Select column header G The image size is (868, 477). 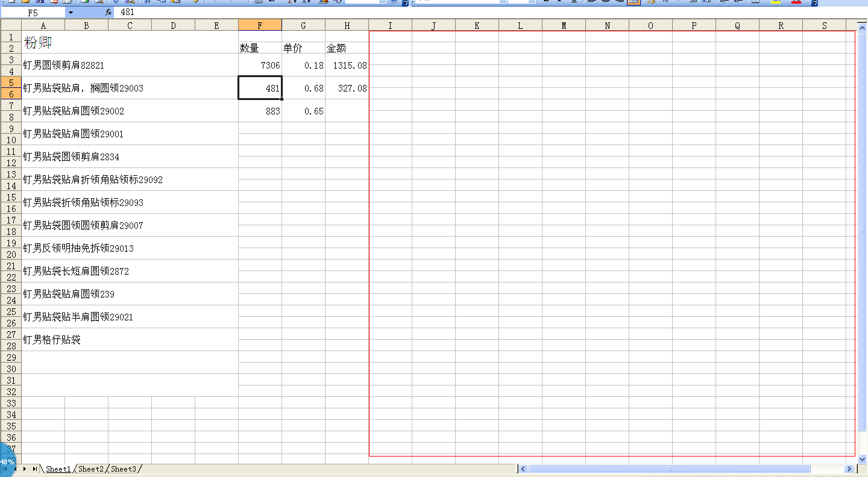click(303, 25)
